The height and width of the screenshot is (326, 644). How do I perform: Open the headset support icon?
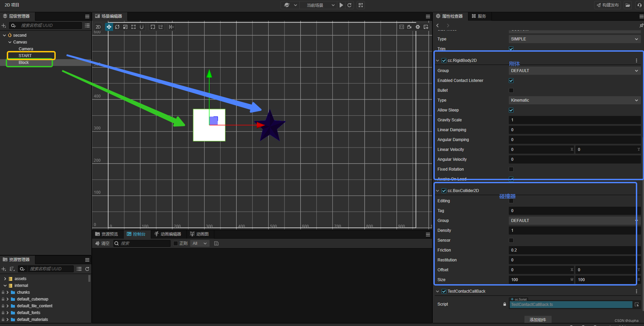(639, 5)
